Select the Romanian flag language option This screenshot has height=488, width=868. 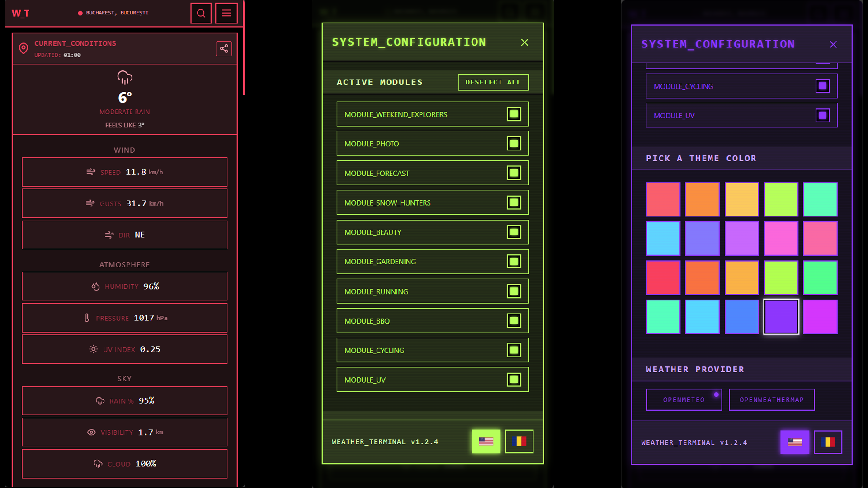(519, 441)
